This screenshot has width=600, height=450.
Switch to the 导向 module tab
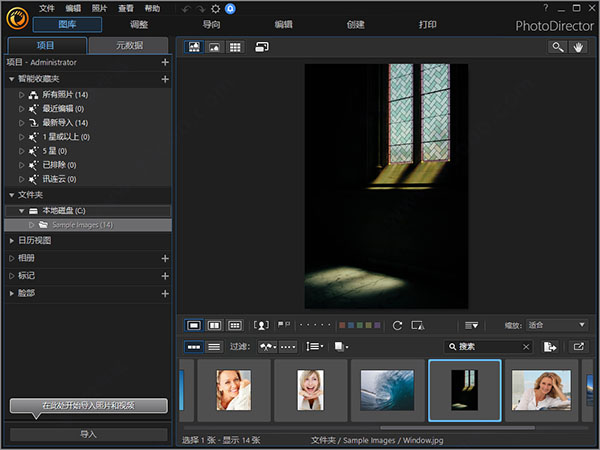[x=211, y=24]
